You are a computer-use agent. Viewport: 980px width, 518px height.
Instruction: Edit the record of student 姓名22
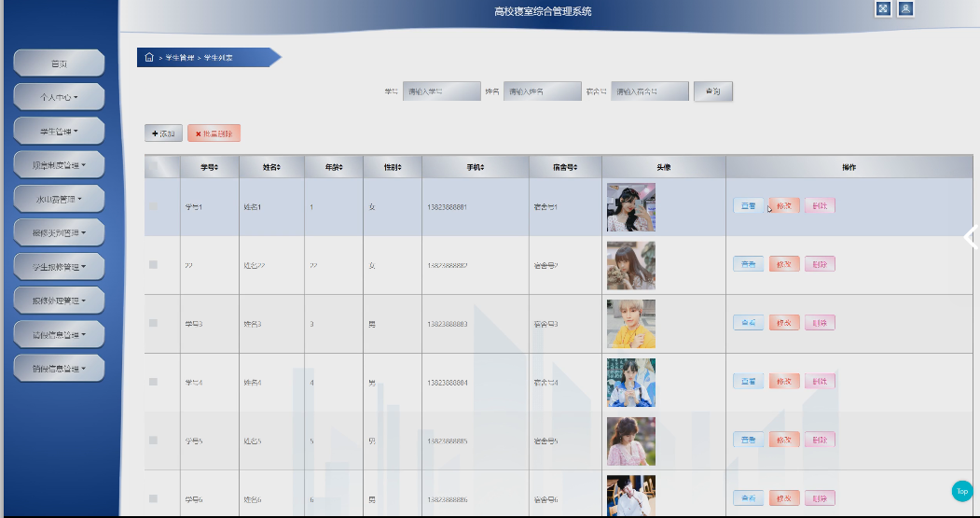pyautogui.click(x=784, y=264)
